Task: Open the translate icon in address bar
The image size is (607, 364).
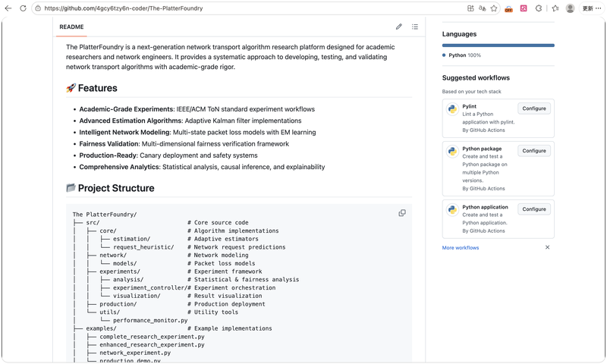Action: (x=482, y=8)
